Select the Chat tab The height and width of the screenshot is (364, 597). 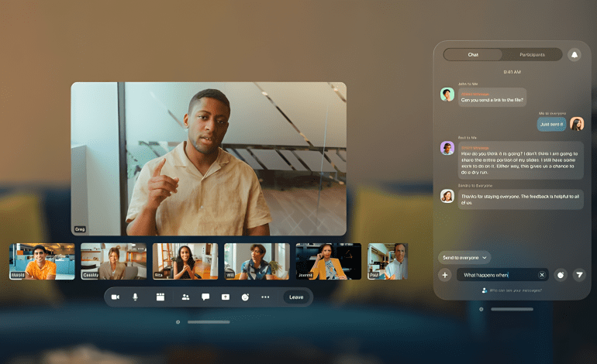click(473, 55)
